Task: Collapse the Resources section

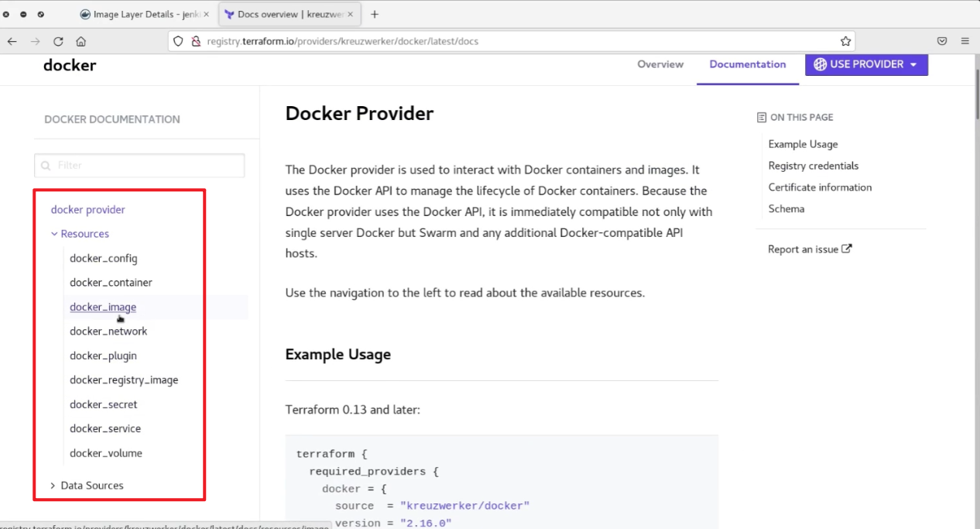Action: pos(80,233)
